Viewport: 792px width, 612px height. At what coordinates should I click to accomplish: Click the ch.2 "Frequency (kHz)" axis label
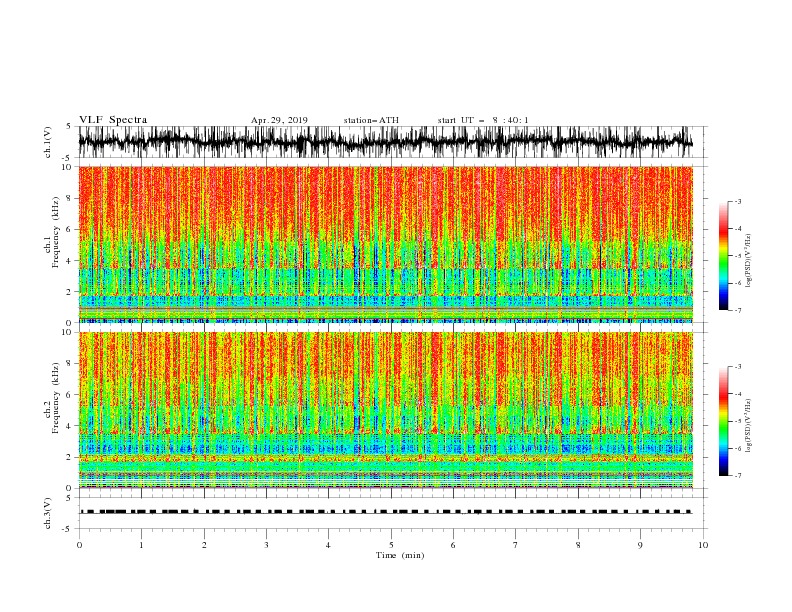click(x=56, y=398)
